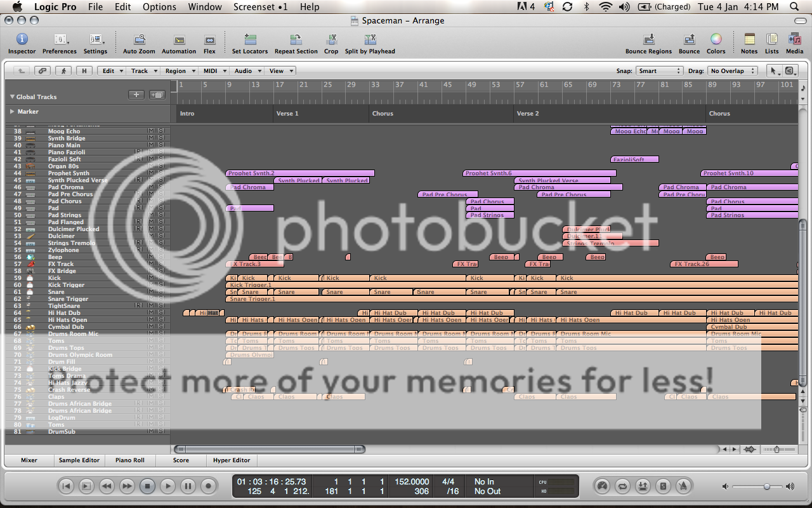Click the transport Record button
The height and width of the screenshot is (508, 812).
coord(208,486)
